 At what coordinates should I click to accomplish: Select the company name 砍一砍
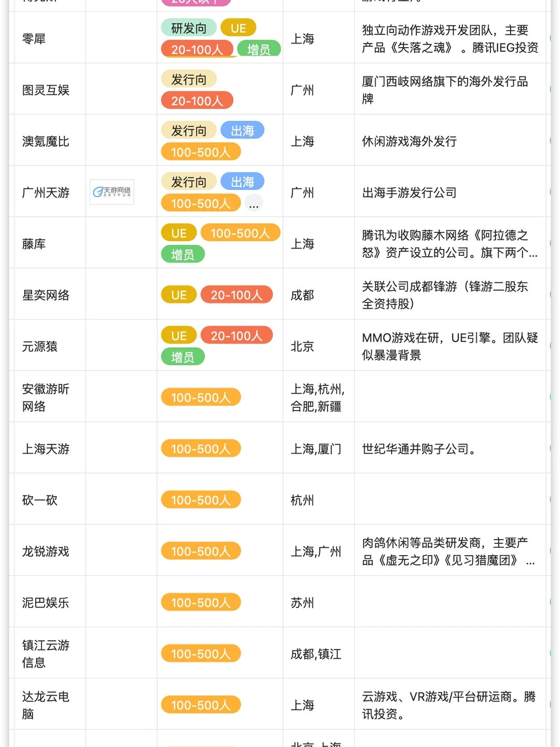[40, 500]
